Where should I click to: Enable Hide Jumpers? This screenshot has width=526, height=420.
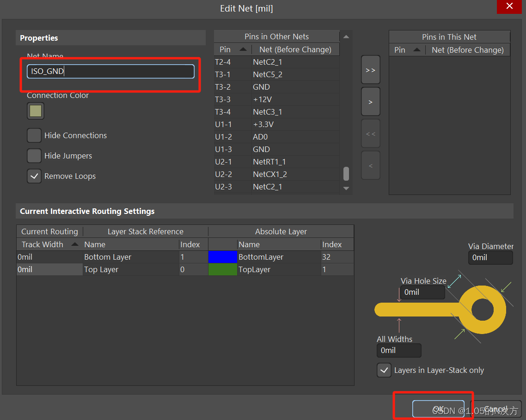tap(34, 156)
